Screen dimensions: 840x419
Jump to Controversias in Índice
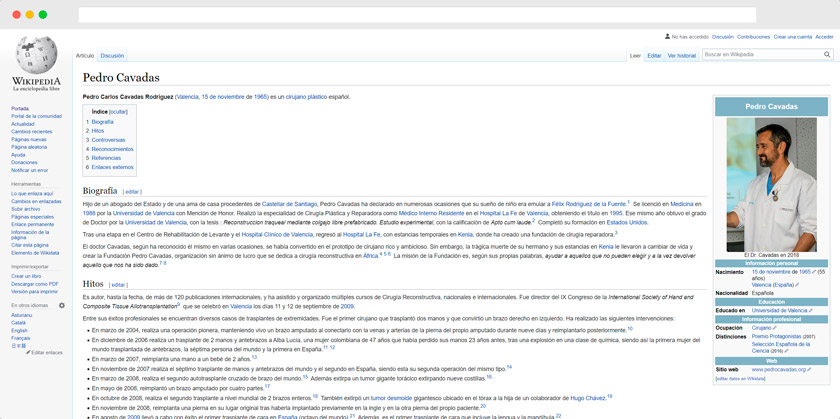[x=108, y=140]
